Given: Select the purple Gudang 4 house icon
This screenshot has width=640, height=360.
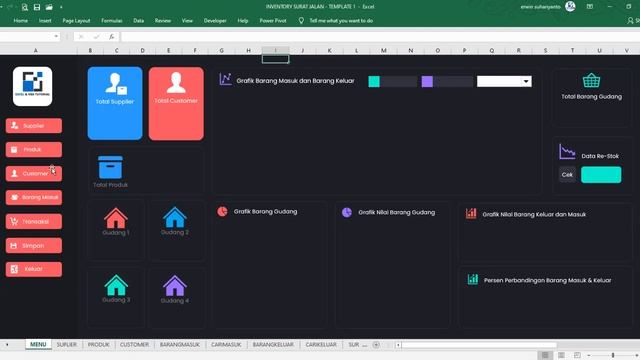Looking at the screenshot, I should pyautogui.click(x=175, y=285).
